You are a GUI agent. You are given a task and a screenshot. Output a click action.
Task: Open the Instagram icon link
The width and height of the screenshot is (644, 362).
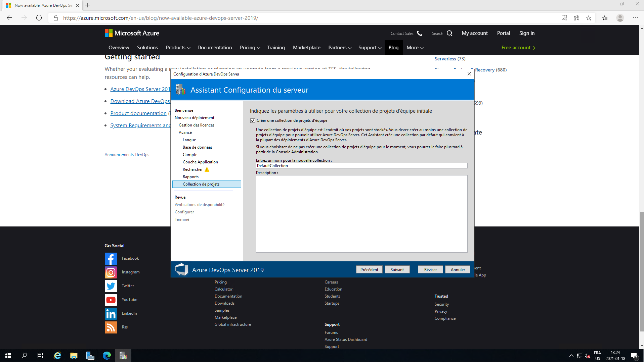pyautogui.click(x=111, y=272)
